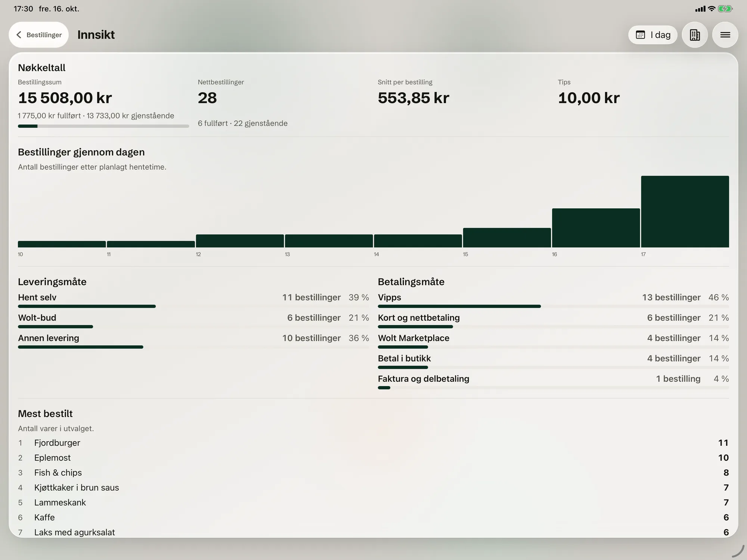The height and width of the screenshot is (560, 747).
Task: Click the Lammeskank item row
Action: coord(373,503)
